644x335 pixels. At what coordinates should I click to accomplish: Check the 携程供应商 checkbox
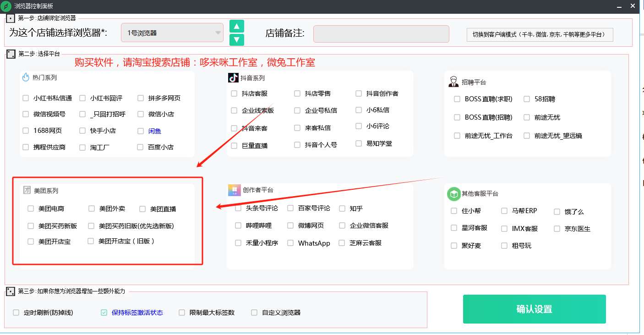(x=26, y=147)
